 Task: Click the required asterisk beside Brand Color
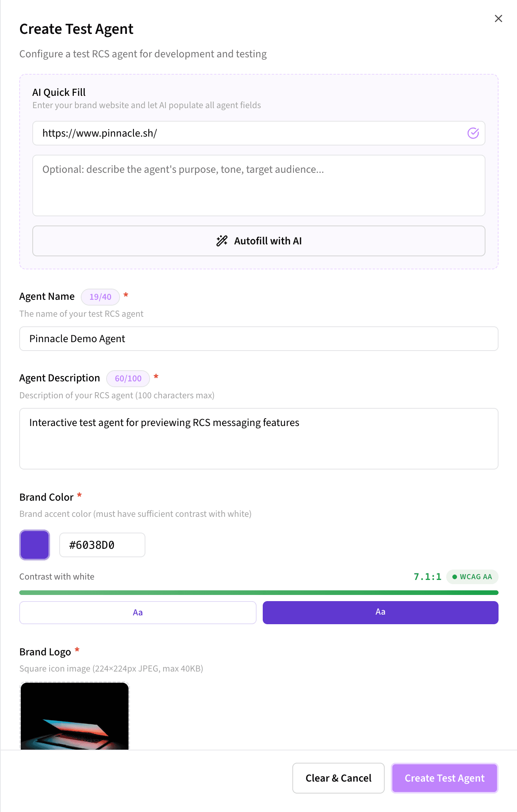pyautogui.click(x=80, y=496)
